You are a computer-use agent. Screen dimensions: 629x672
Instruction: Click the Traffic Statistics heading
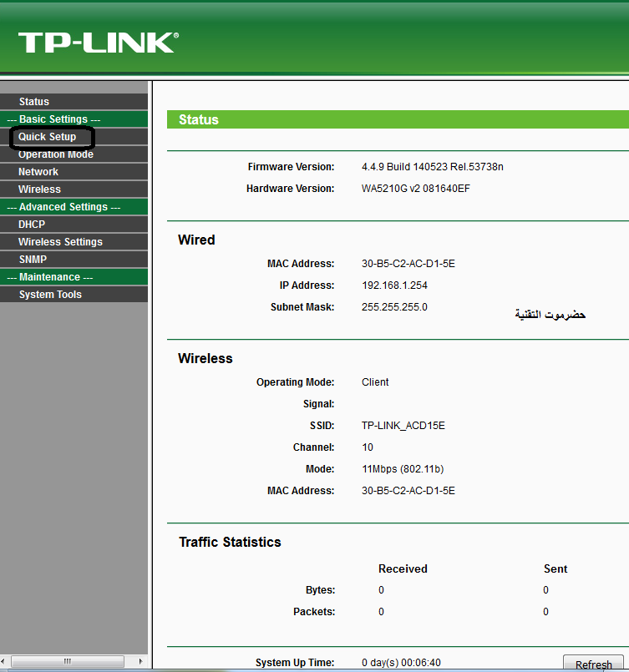[230, 542]
